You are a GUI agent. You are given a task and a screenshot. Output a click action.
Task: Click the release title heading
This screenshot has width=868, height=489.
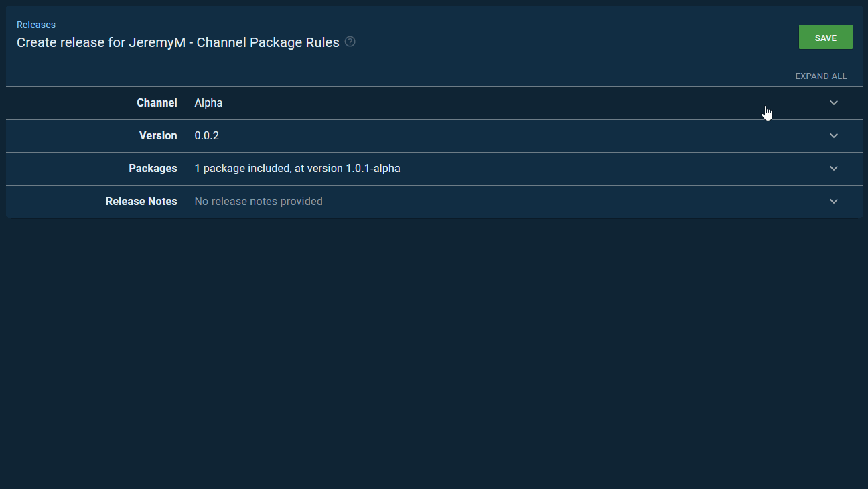[x=177, y=42]
